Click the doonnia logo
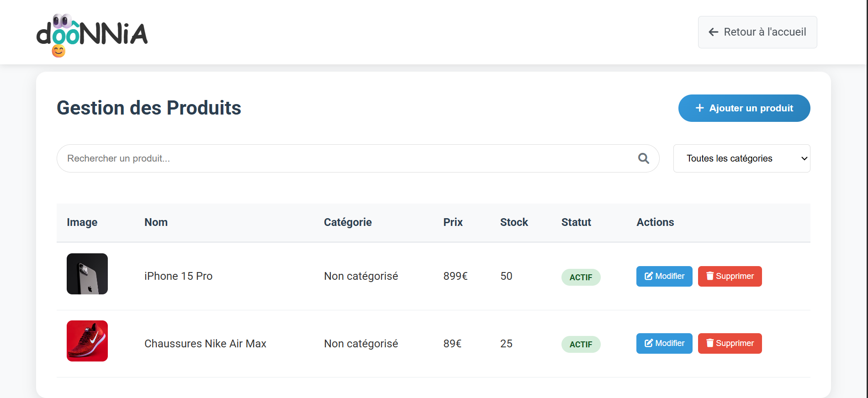The image size is (868, 398). 92,35
